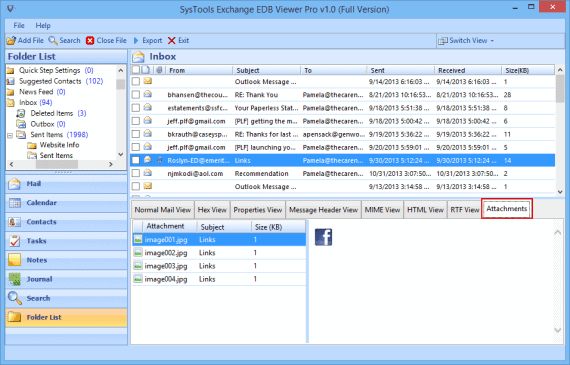The image size is (570, 365).
Task: Open the Notes navigation icon
Action: point(15,260)
